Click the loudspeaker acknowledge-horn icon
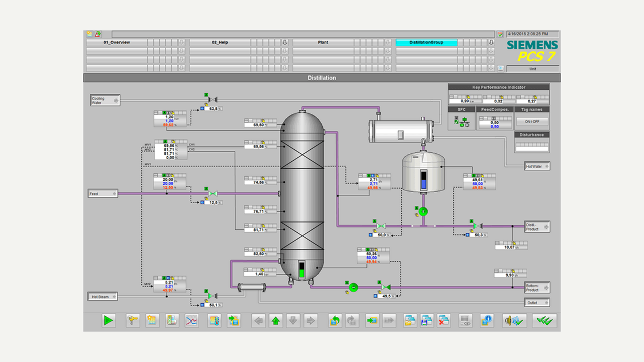The height and width of the screenshot is (362, 644). click(x=515, y=321)
